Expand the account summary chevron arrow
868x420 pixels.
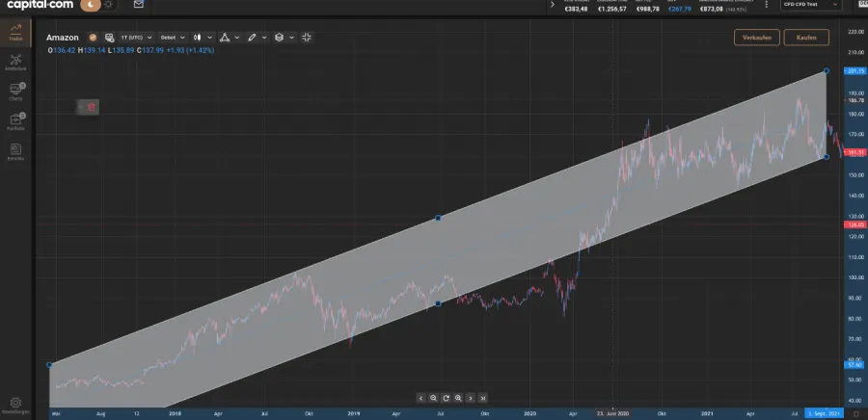552,5
